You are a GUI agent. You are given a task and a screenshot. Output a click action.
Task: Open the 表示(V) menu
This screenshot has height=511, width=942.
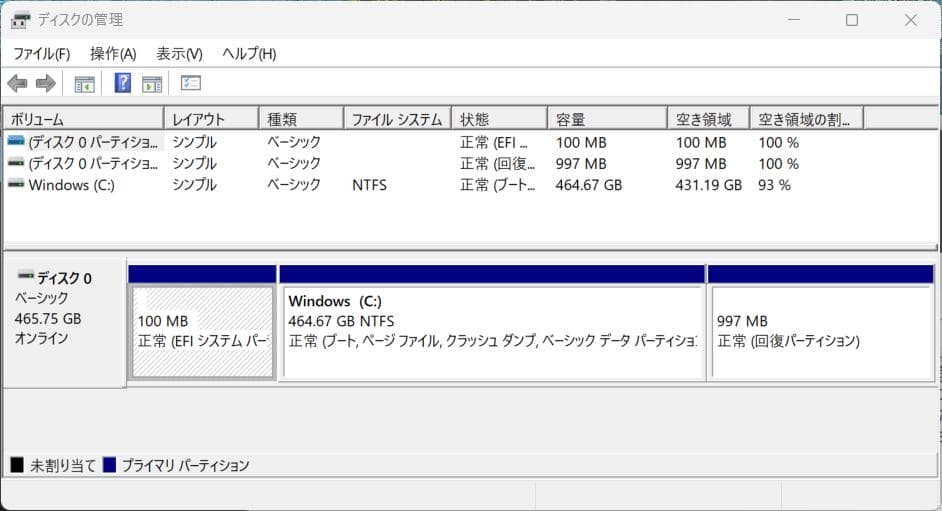[179, 54]
